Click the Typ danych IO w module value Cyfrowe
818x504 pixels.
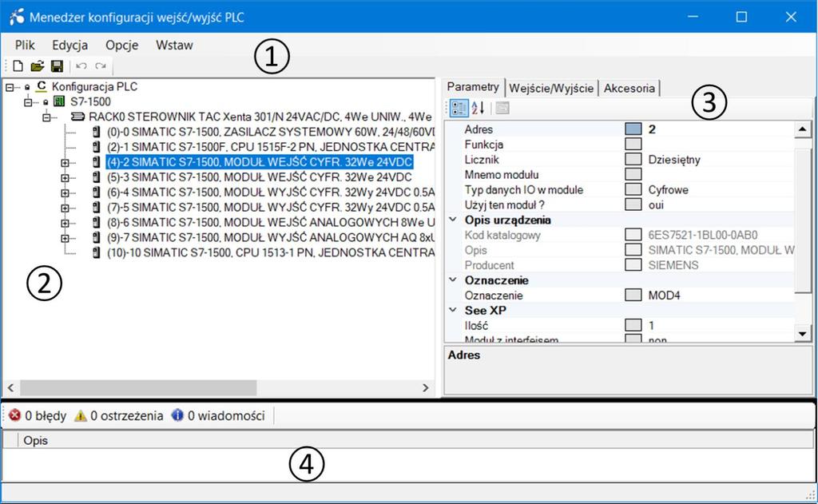[x=669, y=189]
